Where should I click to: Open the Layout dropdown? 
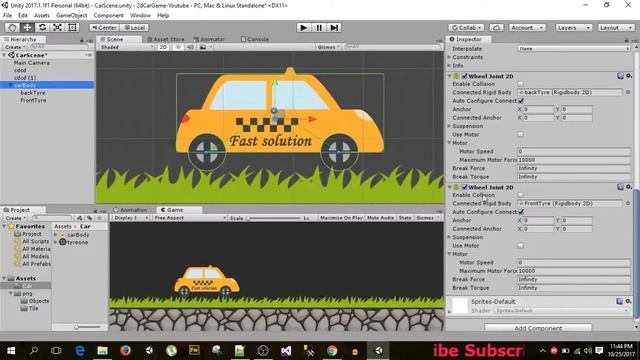[x=616, y=27]
